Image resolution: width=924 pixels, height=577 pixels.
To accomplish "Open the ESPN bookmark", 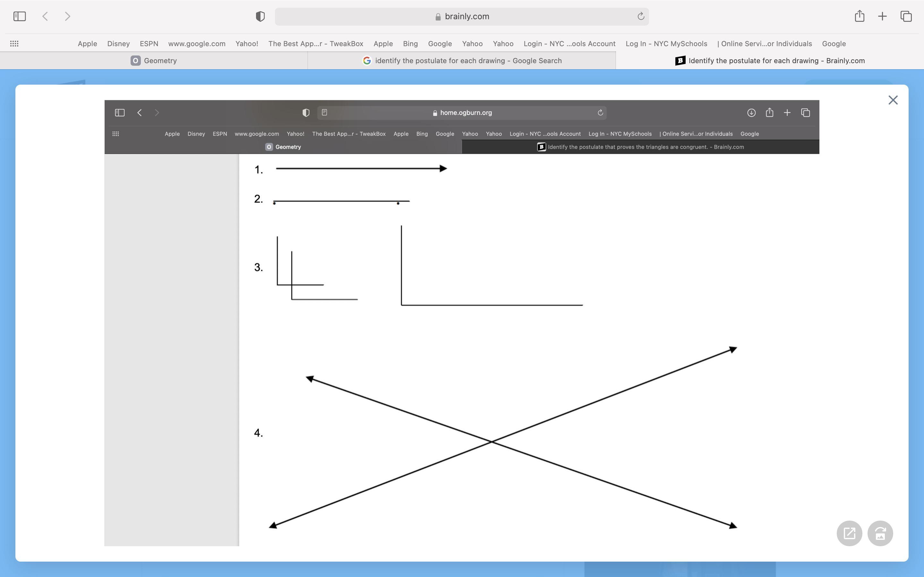I will click(149, 44).
